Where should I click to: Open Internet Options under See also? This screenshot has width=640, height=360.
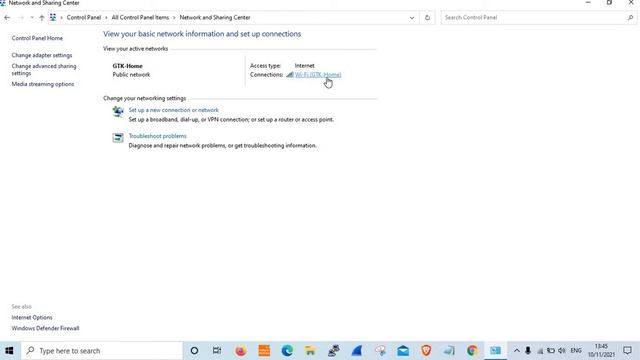point(32,317)
